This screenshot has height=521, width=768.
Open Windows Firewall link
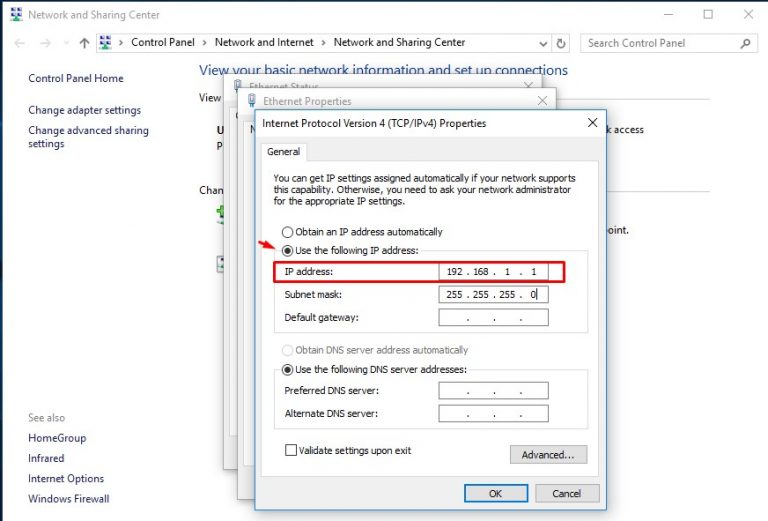69,498
